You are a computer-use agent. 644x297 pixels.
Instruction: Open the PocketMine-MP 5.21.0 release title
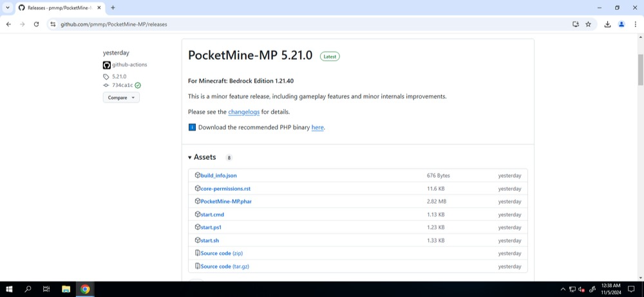tap(250, 55)
